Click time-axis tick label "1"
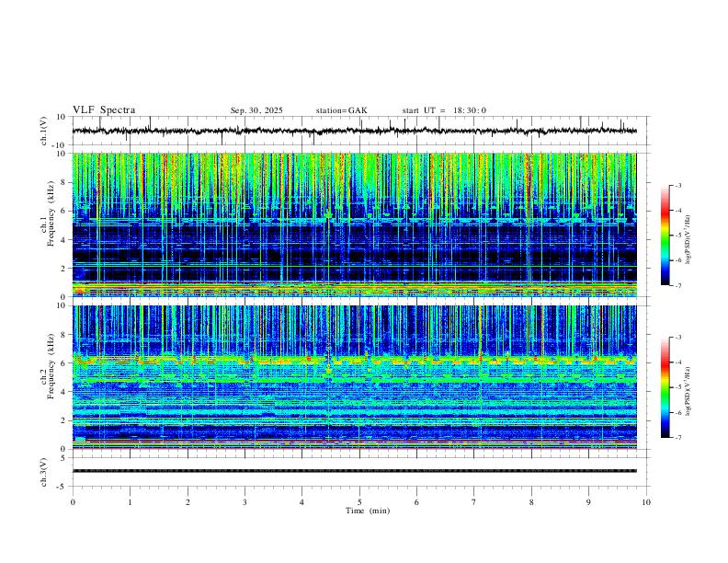The width and height of the screenshot is (728, 563). click(x=130, y=502)
